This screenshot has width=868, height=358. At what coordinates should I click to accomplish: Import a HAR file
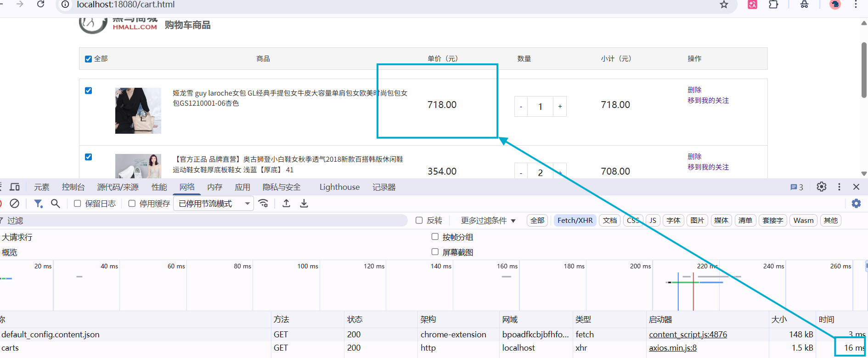pyautogui.click(x=286, y=203)
